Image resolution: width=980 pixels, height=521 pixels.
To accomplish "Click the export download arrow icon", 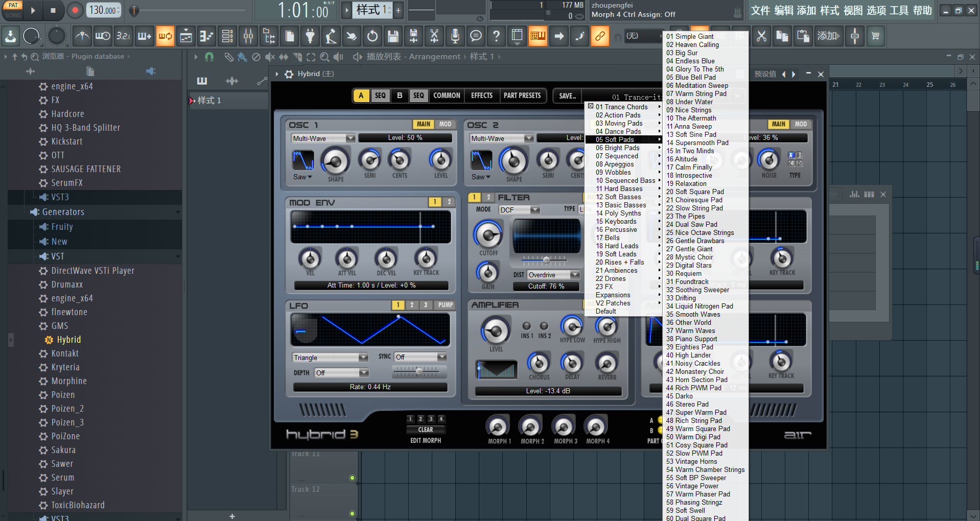I will tap(10, 36).
